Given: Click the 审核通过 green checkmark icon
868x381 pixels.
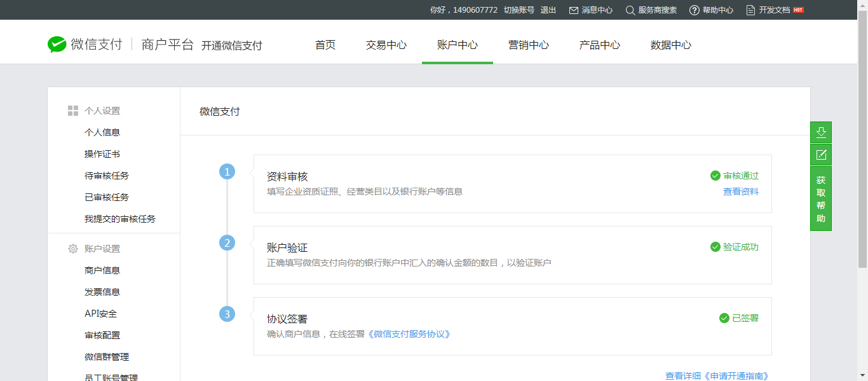Looking at the screenshot, I should pyautogui.click(x=715, y=176).
